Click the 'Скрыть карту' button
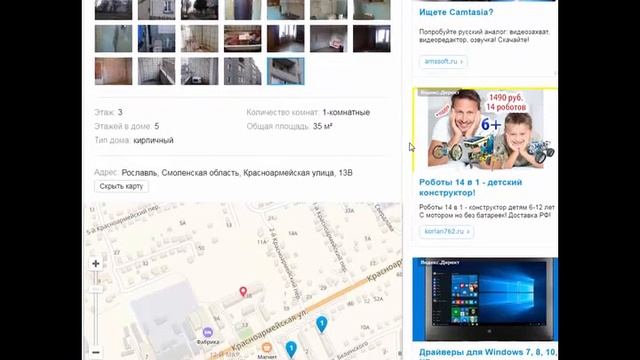Image resolution: width=640 pixels, height=360 pixels. (121, 186)
